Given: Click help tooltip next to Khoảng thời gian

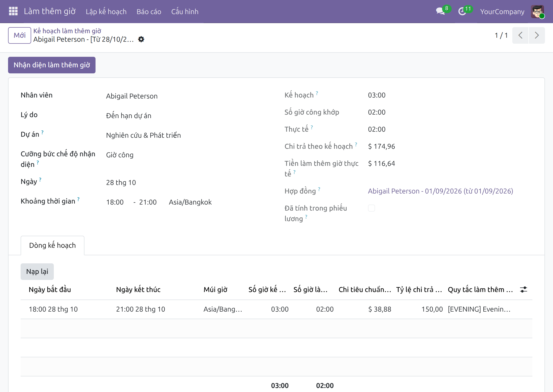Looking at the screenshot, I should (78, 199).
